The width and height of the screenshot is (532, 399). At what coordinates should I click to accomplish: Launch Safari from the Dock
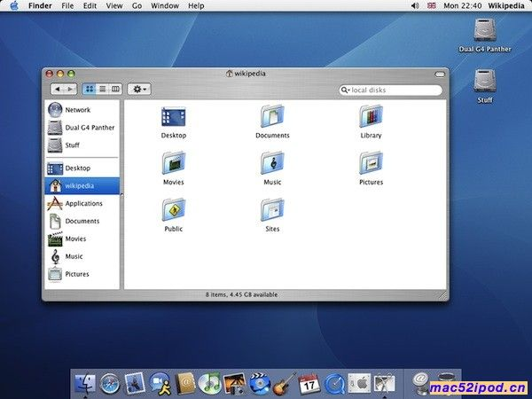coord(110,384)
